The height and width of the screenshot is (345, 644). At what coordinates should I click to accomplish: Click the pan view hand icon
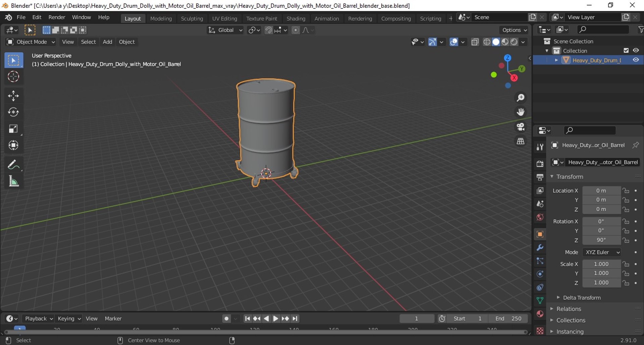[x=521, y=112]
